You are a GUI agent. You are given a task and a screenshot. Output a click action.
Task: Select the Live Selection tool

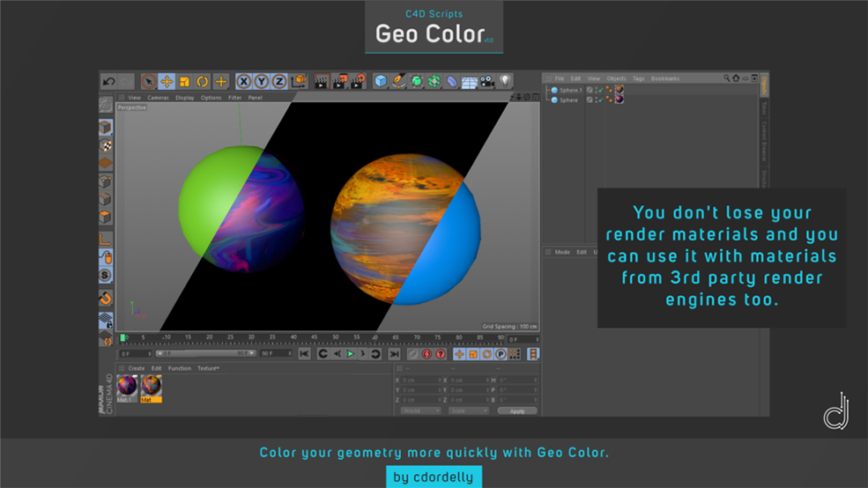click(x=148, y=82)
